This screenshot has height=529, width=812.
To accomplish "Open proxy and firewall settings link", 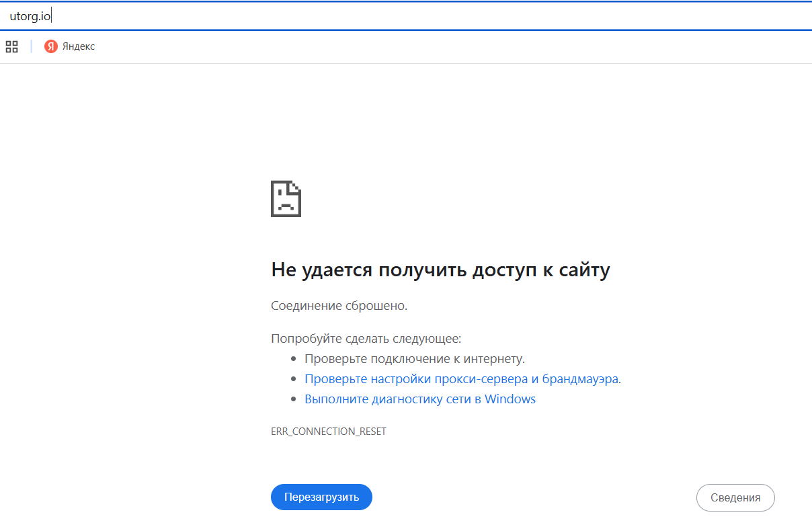I will [x=463, y=378].
